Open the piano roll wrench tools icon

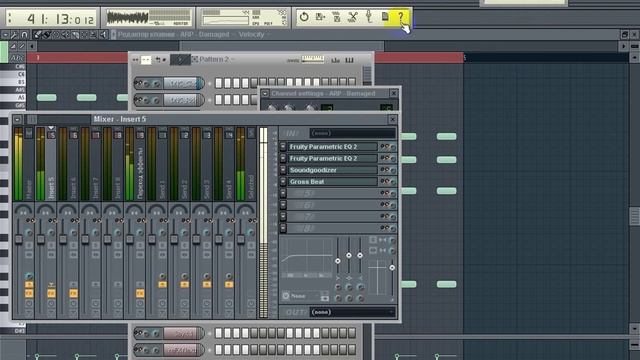[x=14, y=35]
